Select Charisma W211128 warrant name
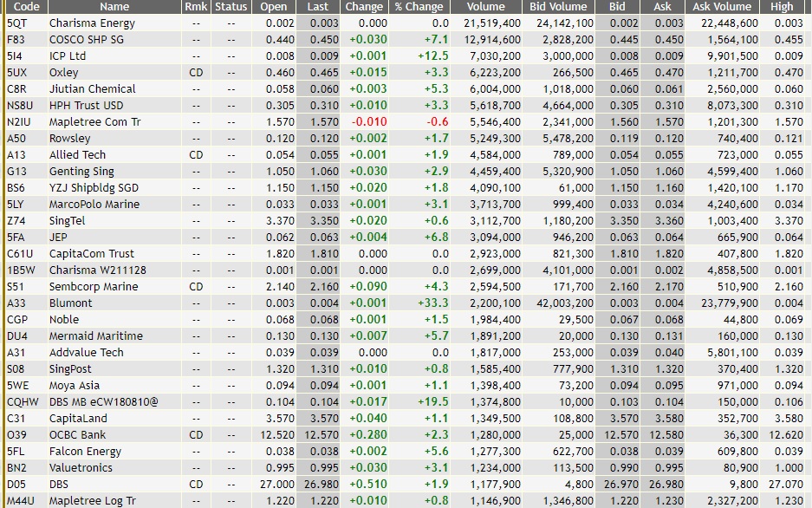The image size is (812, 508). pos(98,270)
